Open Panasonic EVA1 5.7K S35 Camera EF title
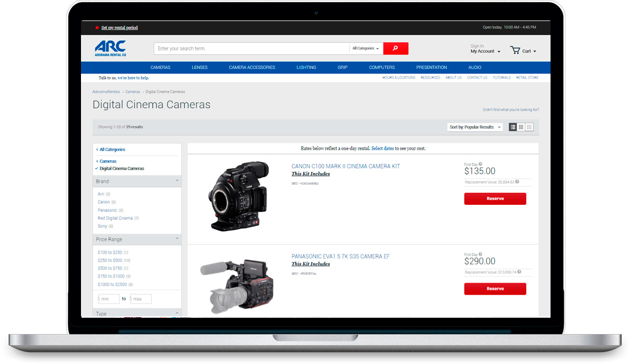631x364 pixels. coord(341,256)
